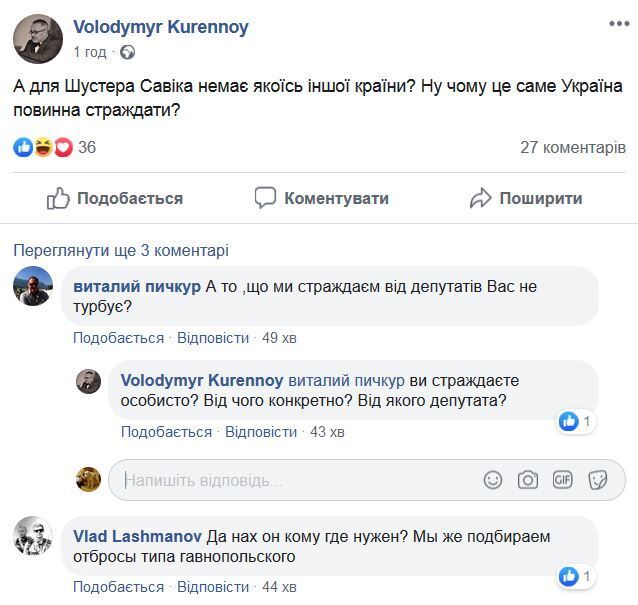Screen dimensions: 638x605
Task: Click the sticker icon in reply box
Action: point(597,480)
